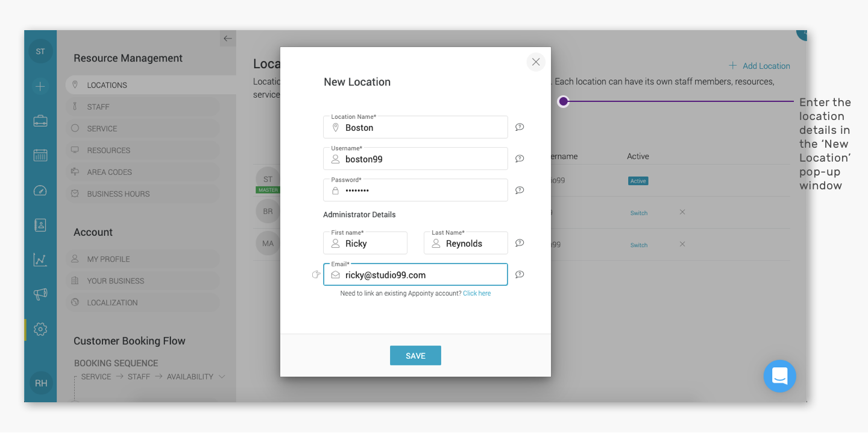Click the help icon beside Username field
Screen dimensions: 868x433
(520, 159)
